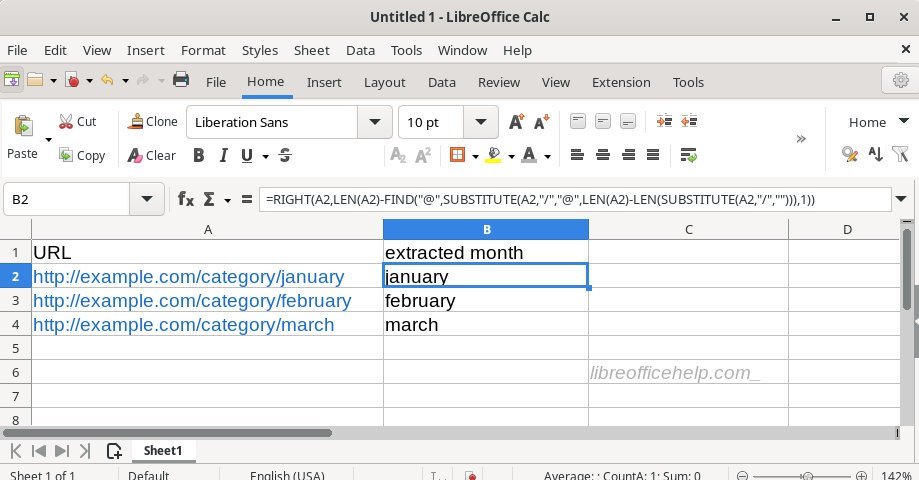Screen dimensions: 919x480
Task: Open underline style dropdown arrow
Action: (x=266, y=156)
